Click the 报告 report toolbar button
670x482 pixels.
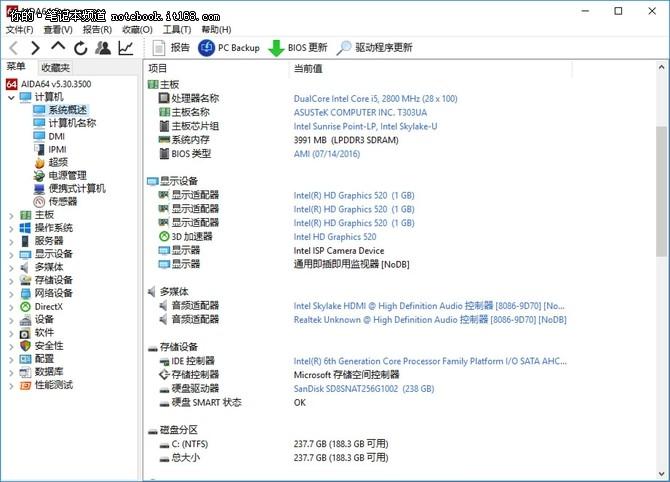(170, 48)
